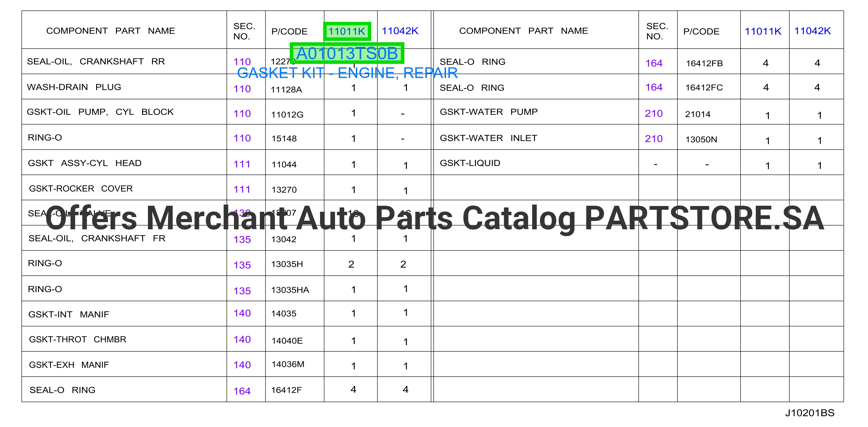
Task: Select the GSKT-THROT CHMBR part name
Action: 77,340
